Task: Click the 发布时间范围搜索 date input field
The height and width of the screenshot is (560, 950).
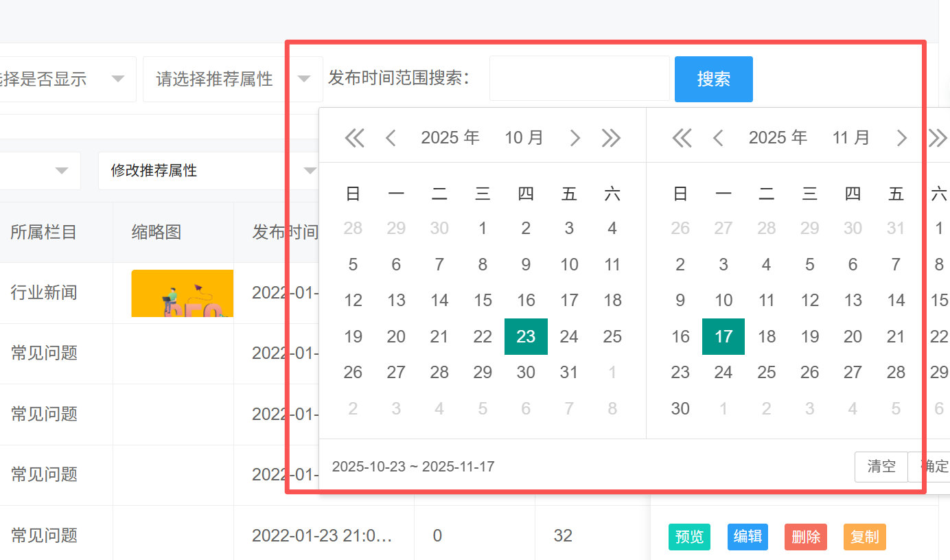Action: 579,79
